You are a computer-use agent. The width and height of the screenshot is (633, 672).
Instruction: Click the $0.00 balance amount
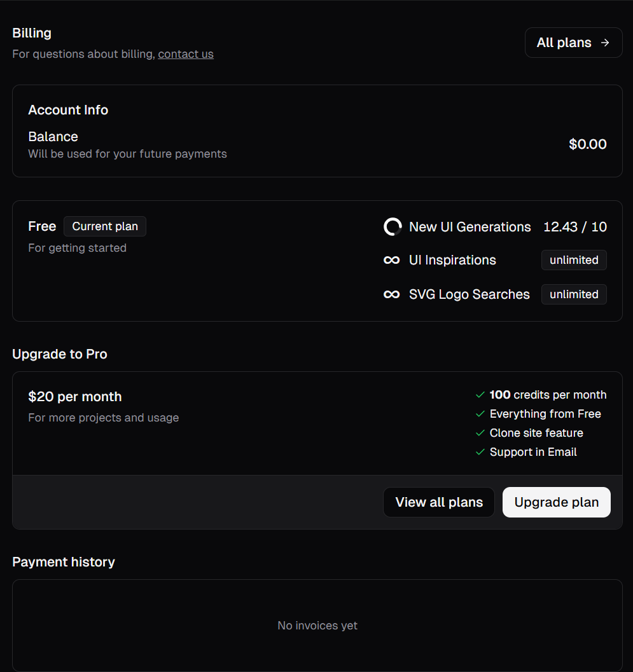tap(588, 144)
